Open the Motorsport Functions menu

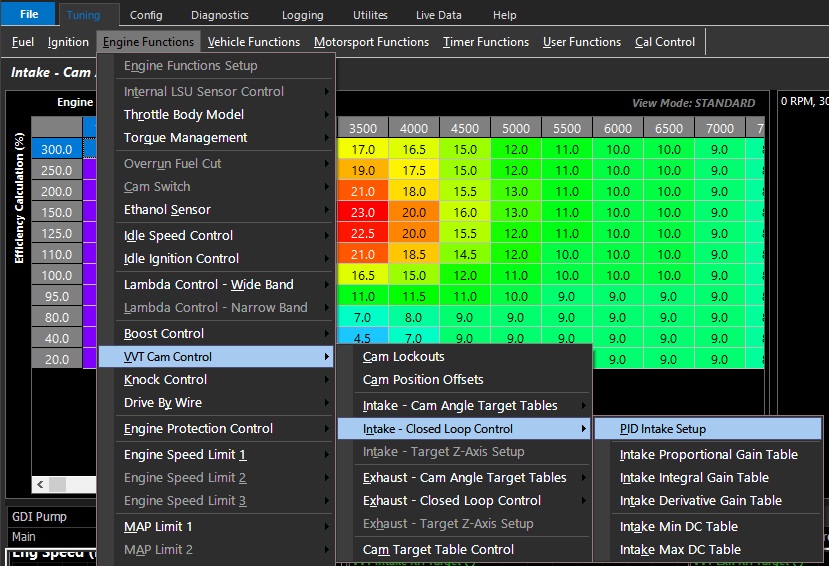click(x=371, y=42)
